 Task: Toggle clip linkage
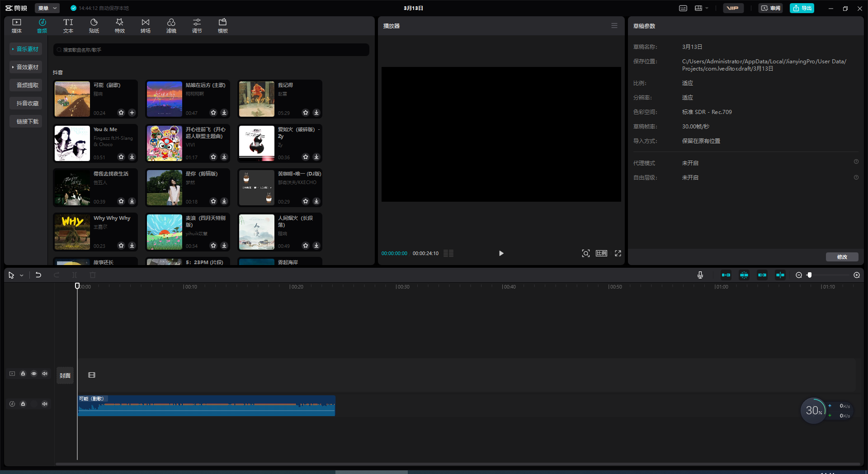click(x=762, y=275)
